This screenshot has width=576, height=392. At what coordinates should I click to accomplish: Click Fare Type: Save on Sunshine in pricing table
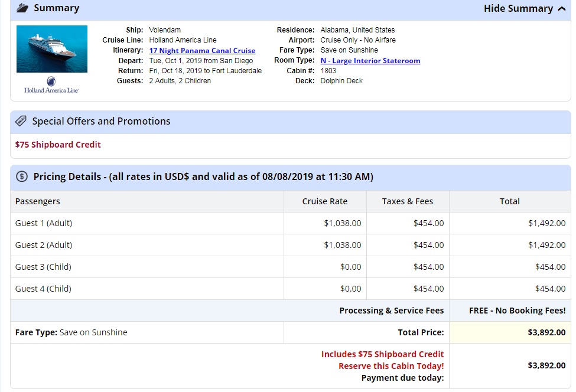coord(71,332)
